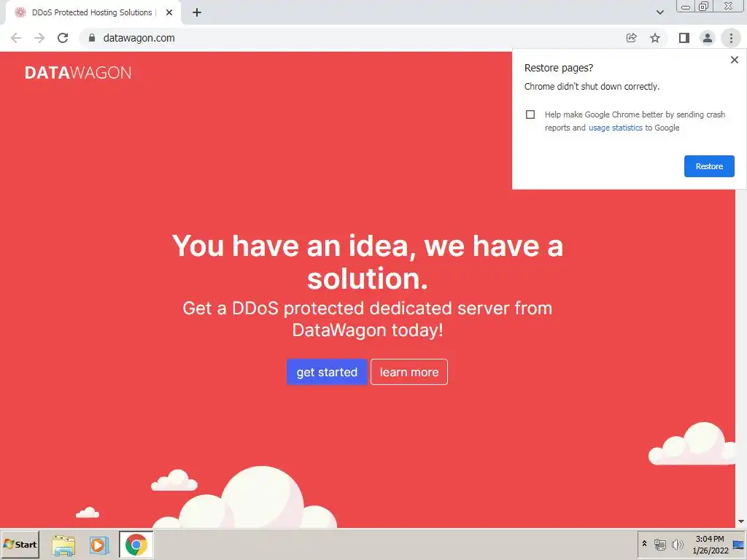Image resolution: width=747 pixels, height=560 pixels.
Task: Open a new tab with plus button
Action: (x=197, y=13)
